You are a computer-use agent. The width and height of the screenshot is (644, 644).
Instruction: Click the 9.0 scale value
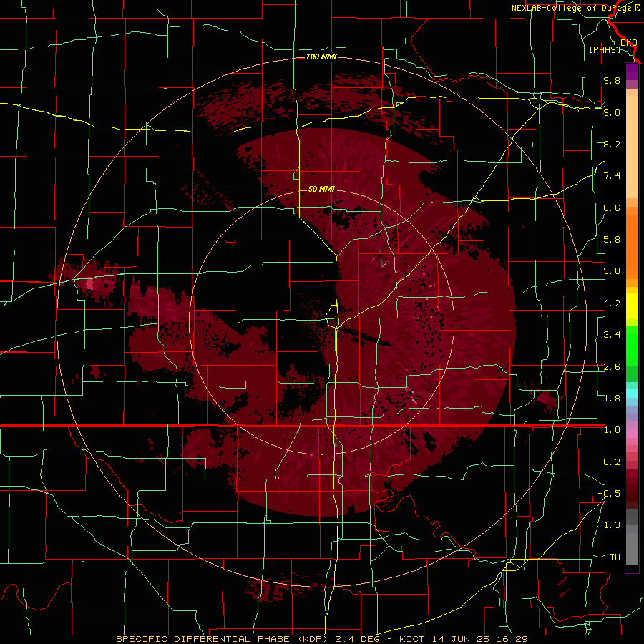[612, 112]
